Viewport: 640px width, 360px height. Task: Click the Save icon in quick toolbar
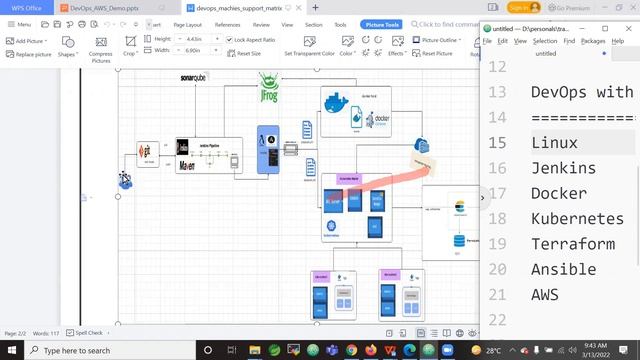(x=57, y=24)
